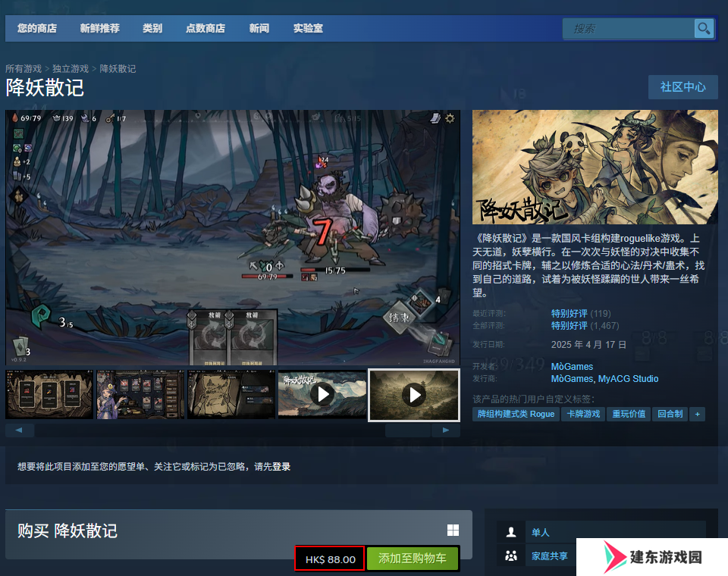Click 添加至购物车 green button

coord(413,559)
